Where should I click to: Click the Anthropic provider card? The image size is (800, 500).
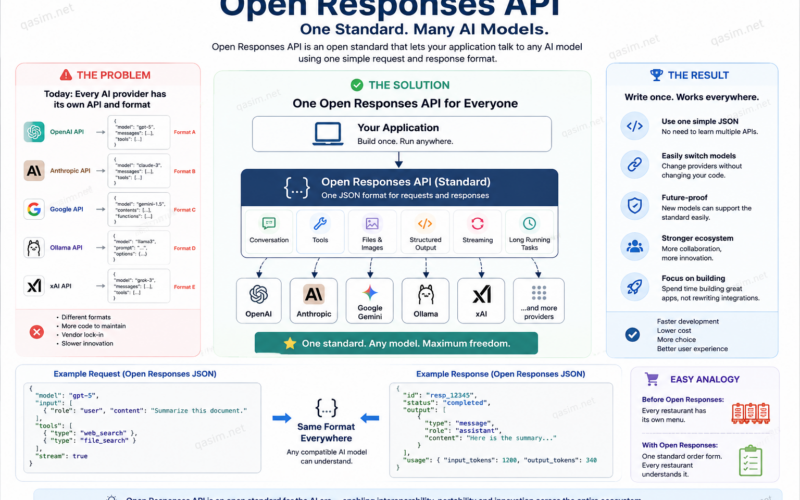tap(314, 301)
